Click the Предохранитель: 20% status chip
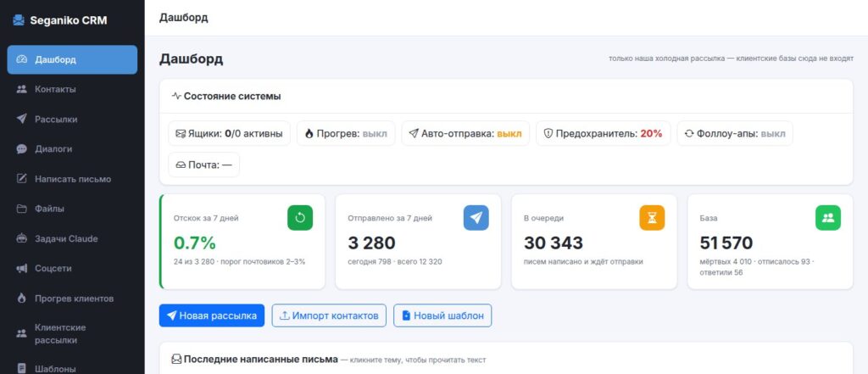The image size is (868, 374). click(604, 133)
